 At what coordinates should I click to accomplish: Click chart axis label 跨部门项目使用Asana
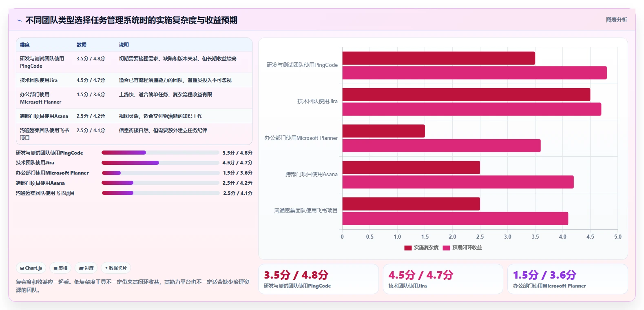tap(312, 174)
